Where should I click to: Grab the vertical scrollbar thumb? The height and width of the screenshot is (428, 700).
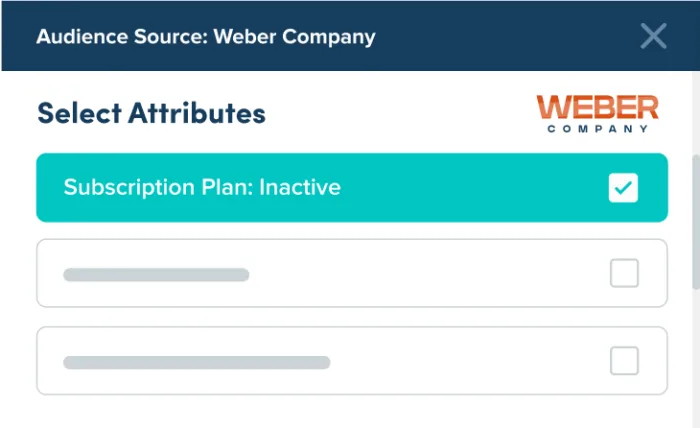(694, 200)
